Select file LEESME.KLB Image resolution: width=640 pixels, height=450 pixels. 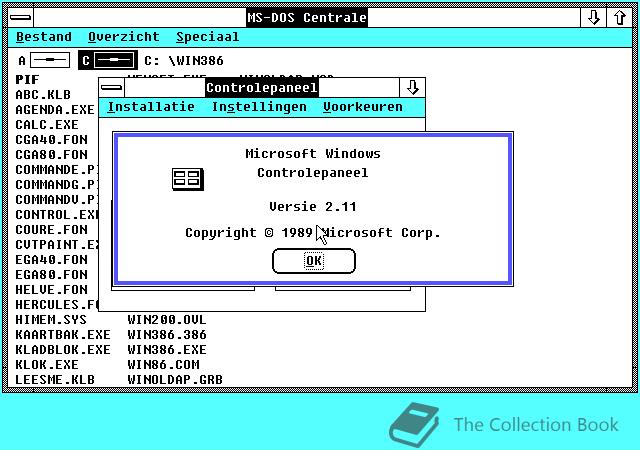pyautogui.click(x=55, y=380)
